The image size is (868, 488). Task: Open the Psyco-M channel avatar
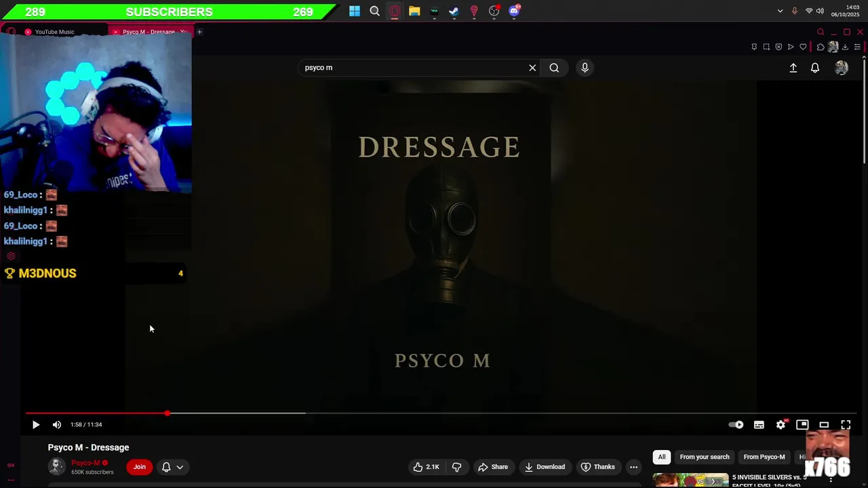pos(57,466)
